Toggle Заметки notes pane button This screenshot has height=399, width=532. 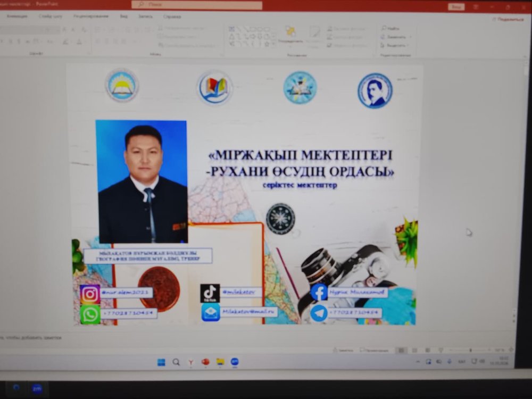[343, 350]
